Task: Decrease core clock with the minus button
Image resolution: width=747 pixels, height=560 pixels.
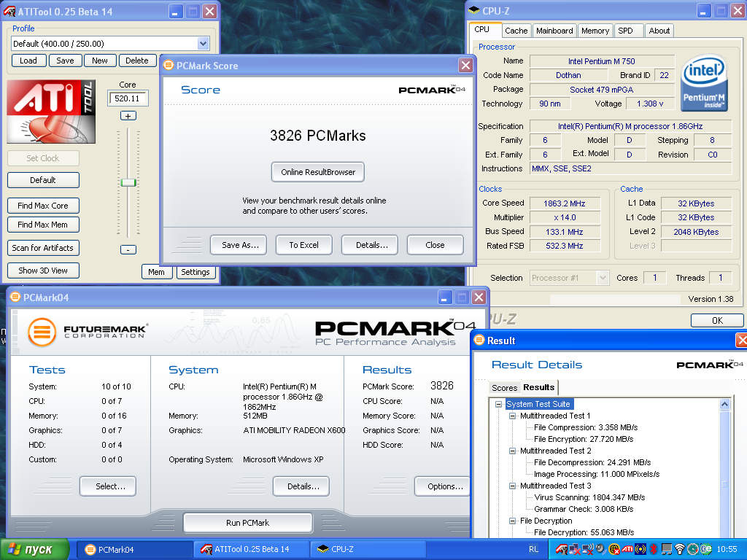Action: [128, 249]
